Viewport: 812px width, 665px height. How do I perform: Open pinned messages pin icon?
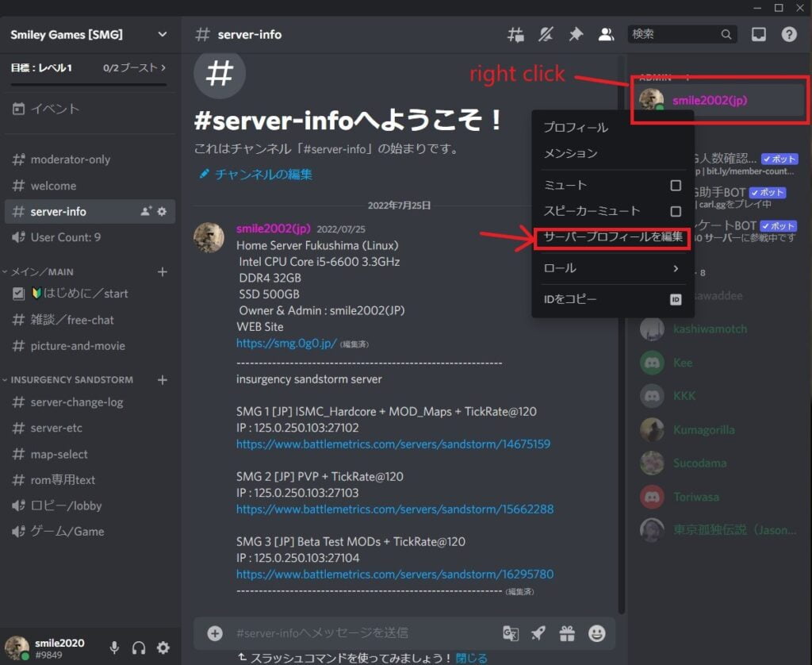point(576,34)
